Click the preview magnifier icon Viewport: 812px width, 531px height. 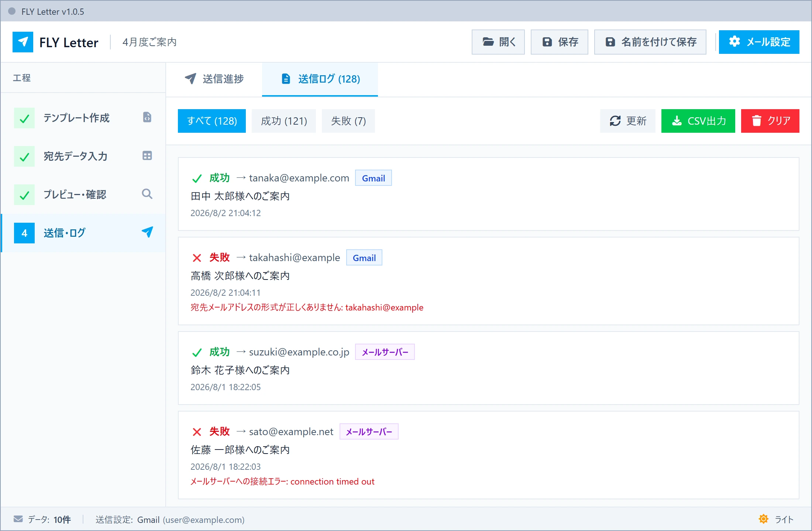[x=147, y=194]
